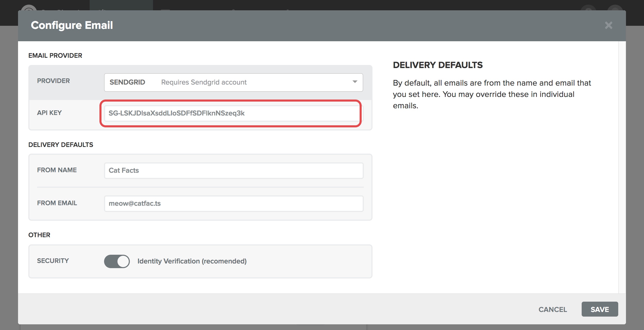
Task: Click the help icon in top bar
Action: click(588, 7)
